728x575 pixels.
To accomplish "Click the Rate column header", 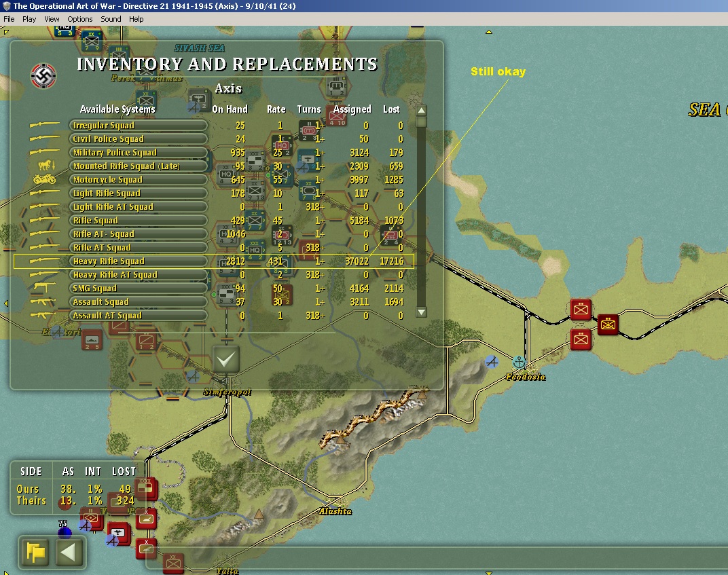I will click(276, 109).
